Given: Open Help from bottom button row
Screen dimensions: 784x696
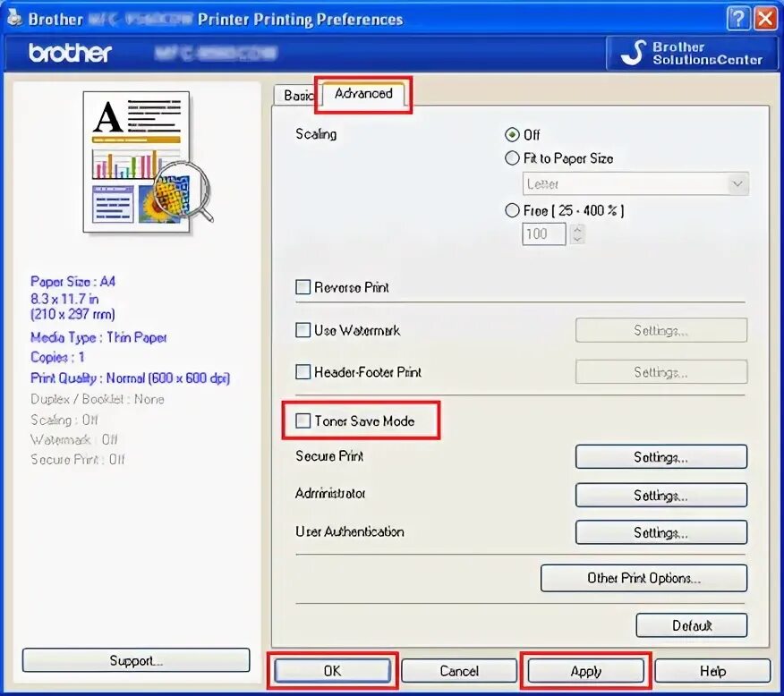Looking at the screenshot, I should point(712,671).
